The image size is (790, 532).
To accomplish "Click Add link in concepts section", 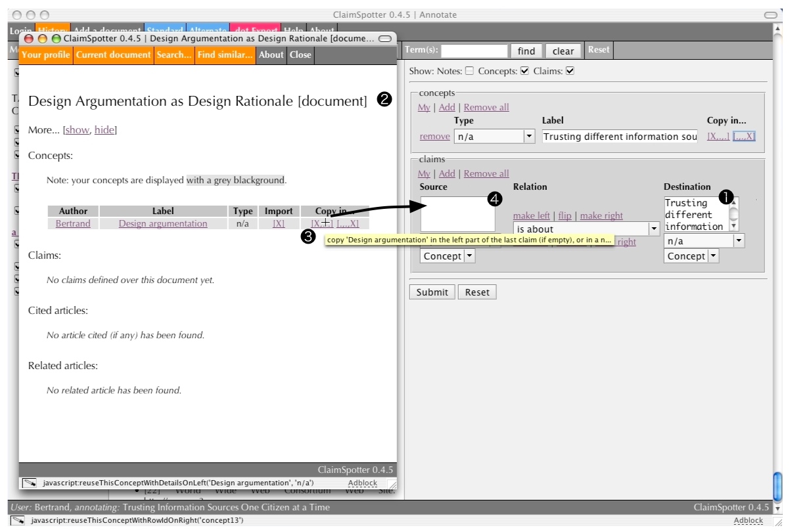I will [x=447, y=107].
